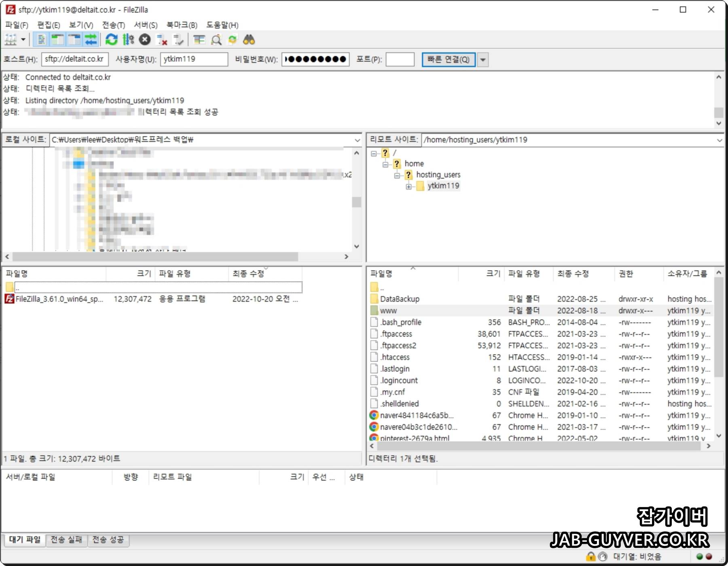The image size is (728, 566).
Task: Collapse the home tree node
Action: (x=385, y=164)
